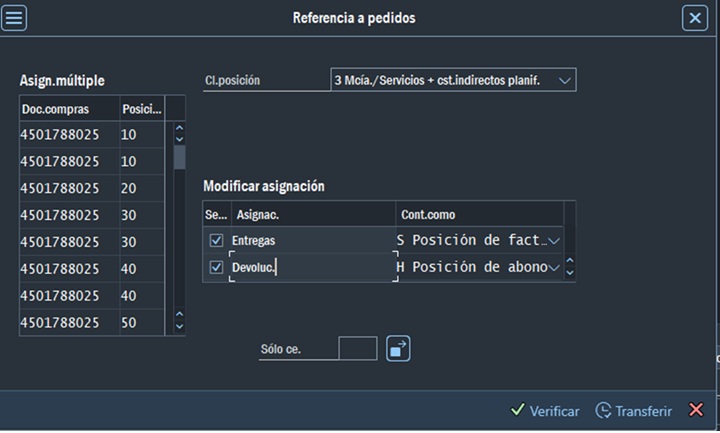Open the Cl.posición dropdown
The height and width of the screenshot is (433, 720).
coord(564,80)
